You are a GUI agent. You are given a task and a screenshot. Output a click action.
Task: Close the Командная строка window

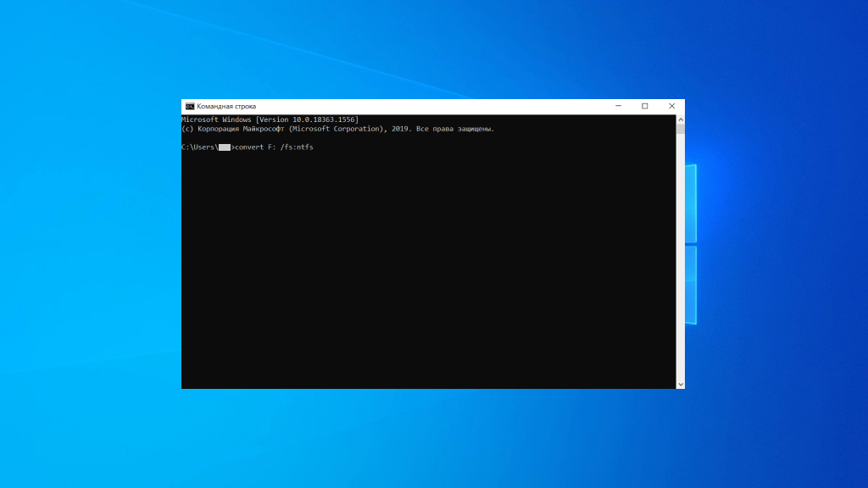coord(671,106)
